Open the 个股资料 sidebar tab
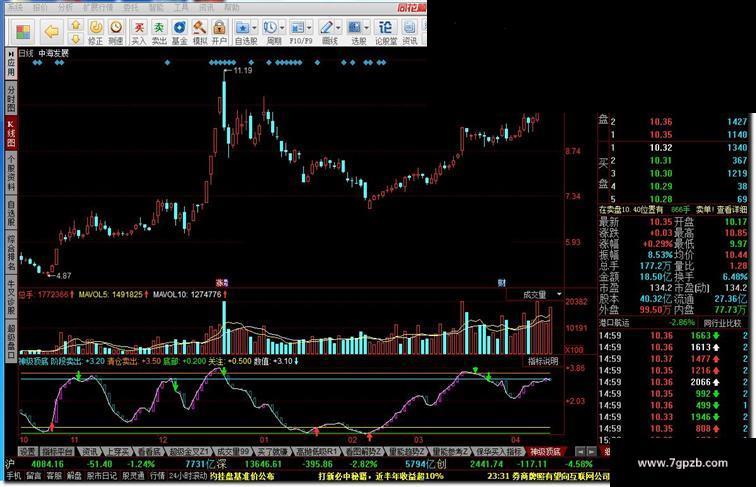Image resolution: width=756 pixels, height=487 pixels. pyautogui.click(x=11, y=173)
